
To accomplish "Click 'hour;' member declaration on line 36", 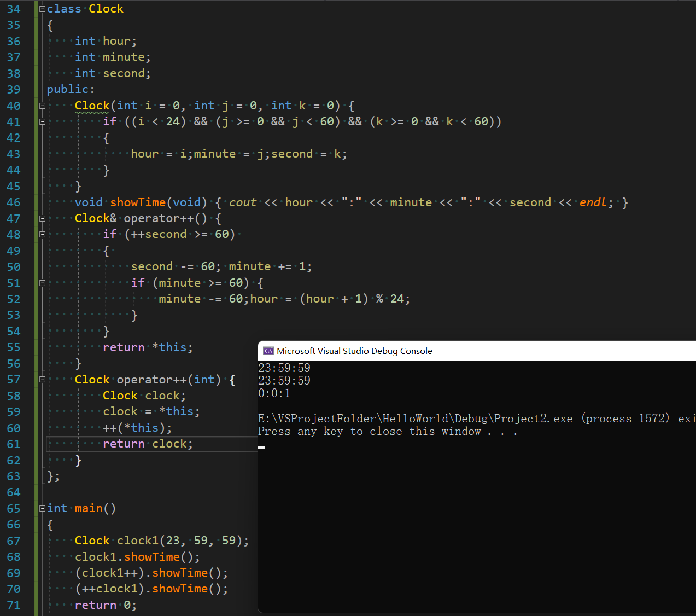I will coord(120,41).
